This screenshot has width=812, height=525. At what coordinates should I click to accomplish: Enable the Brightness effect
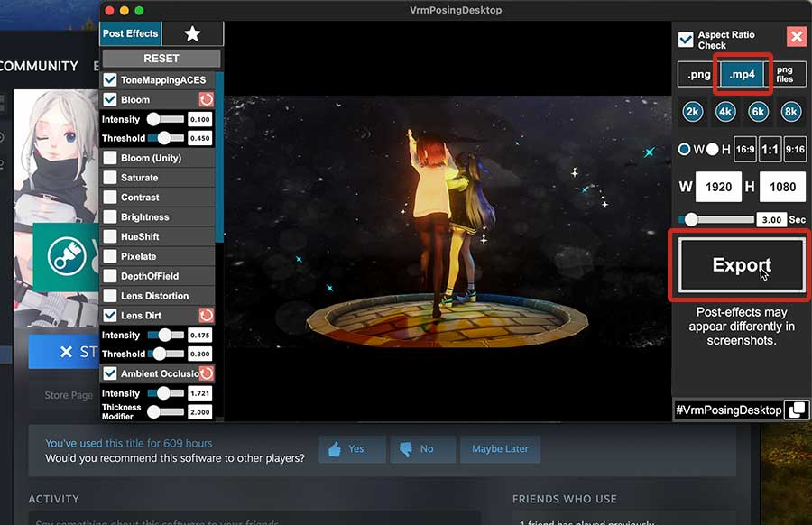pos(110,216)
